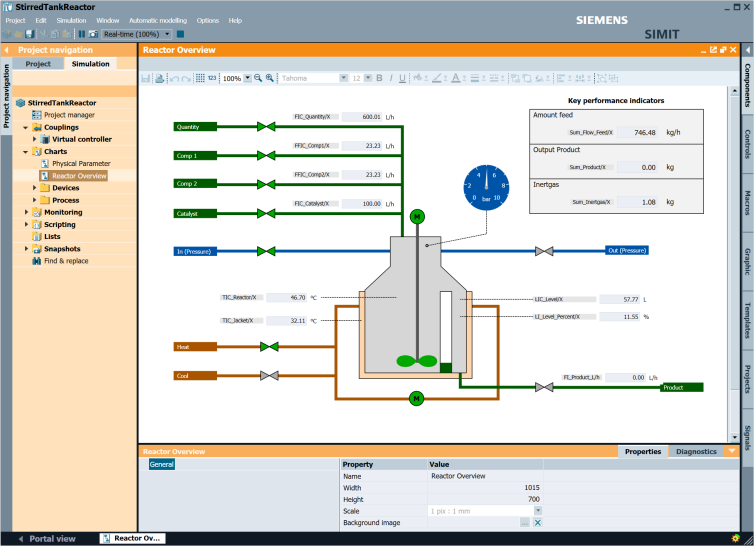Switch to the Project tab in navigation
Viewport: 754px width, 546px height.
(x=38, y=63)
